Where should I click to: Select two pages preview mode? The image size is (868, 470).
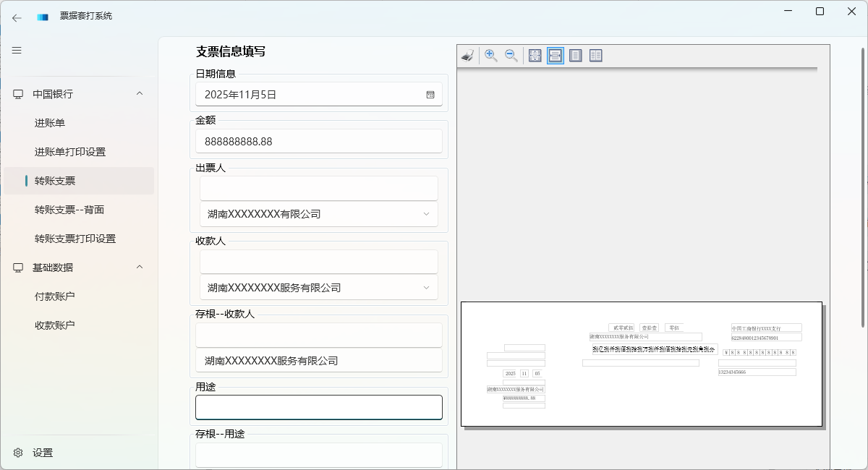[596, 56]
